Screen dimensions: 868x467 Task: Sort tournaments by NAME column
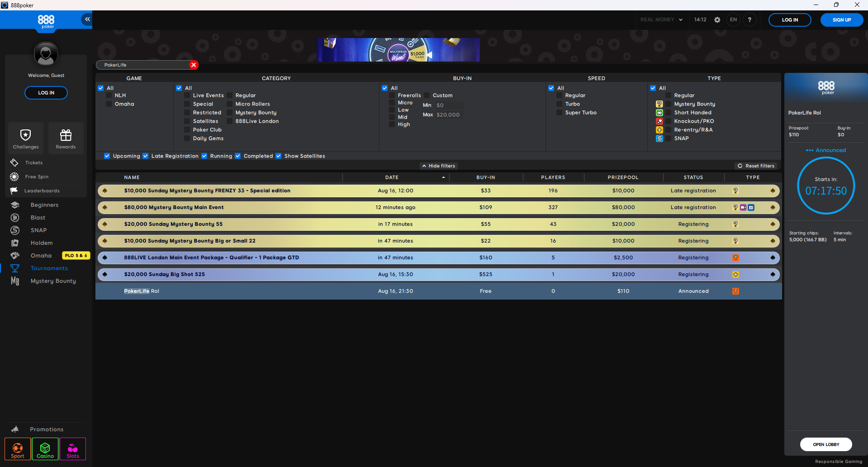[x=132, y=177]
